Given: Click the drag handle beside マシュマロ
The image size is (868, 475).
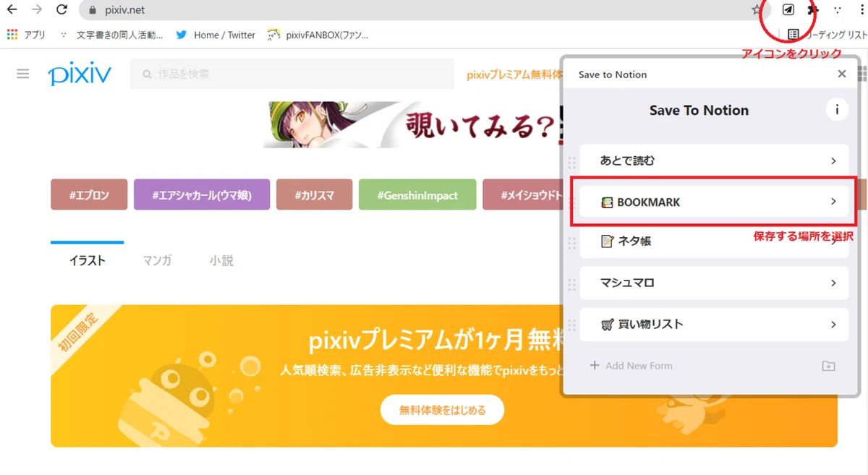Looking at the screenshot, I should coord(571,283).
